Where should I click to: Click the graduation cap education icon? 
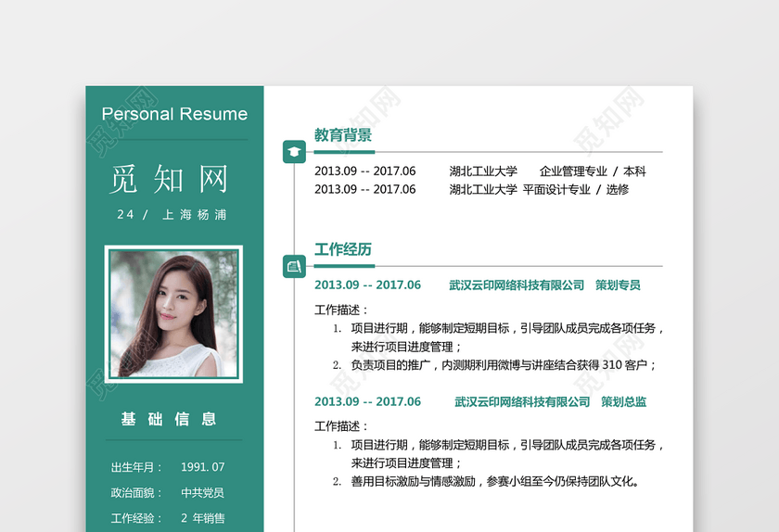coord(294,152)
